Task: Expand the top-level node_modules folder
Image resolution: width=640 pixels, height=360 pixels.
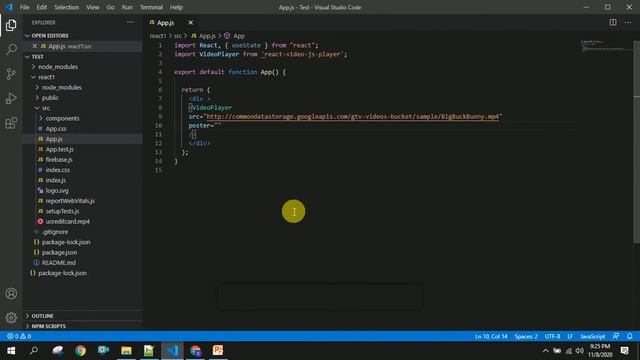Action: pyautogui.click(x=58, y=67)
